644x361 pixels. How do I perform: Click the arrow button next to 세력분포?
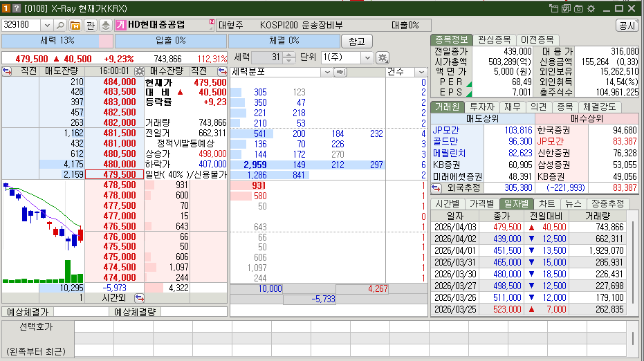340,72
